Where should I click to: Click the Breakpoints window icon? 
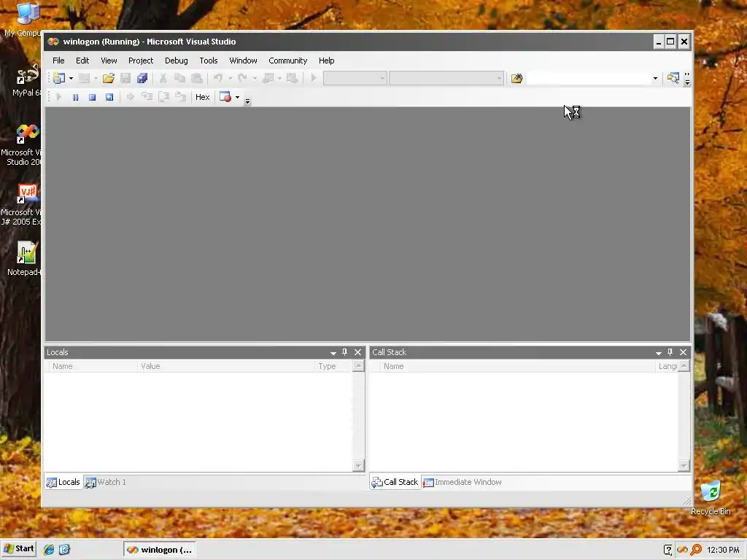225,97
